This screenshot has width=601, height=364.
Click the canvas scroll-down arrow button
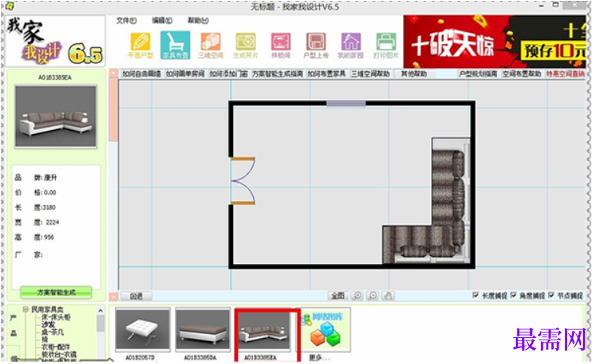coord(113,296)
